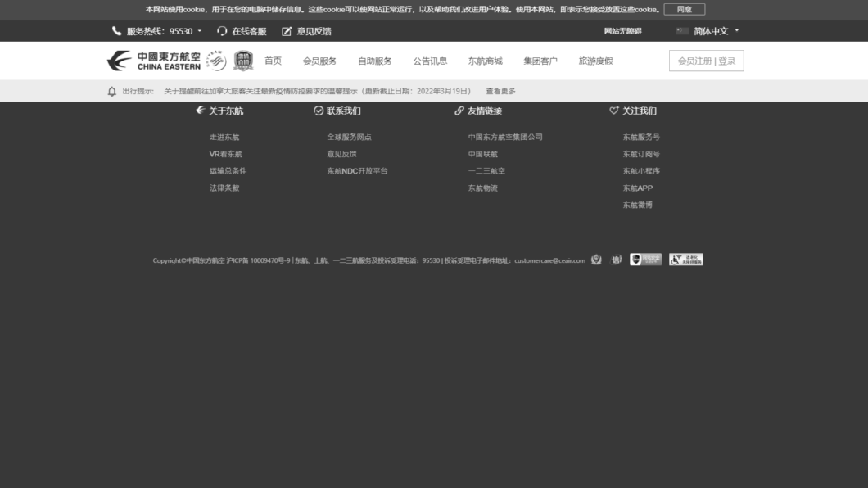Image resolution: width=868 pixels, height=488 pixels.
Task: Open the 东航商城 menu
Action: 486,61
